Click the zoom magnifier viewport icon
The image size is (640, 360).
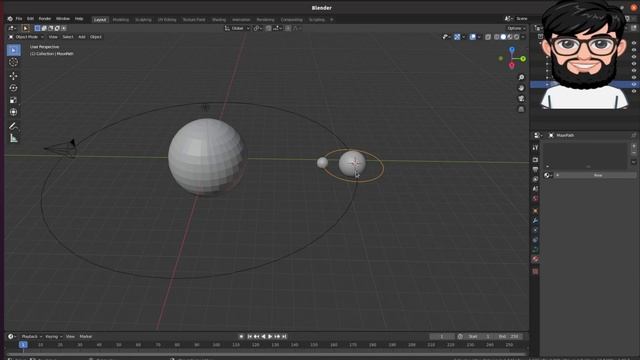[x=521, y=77]
